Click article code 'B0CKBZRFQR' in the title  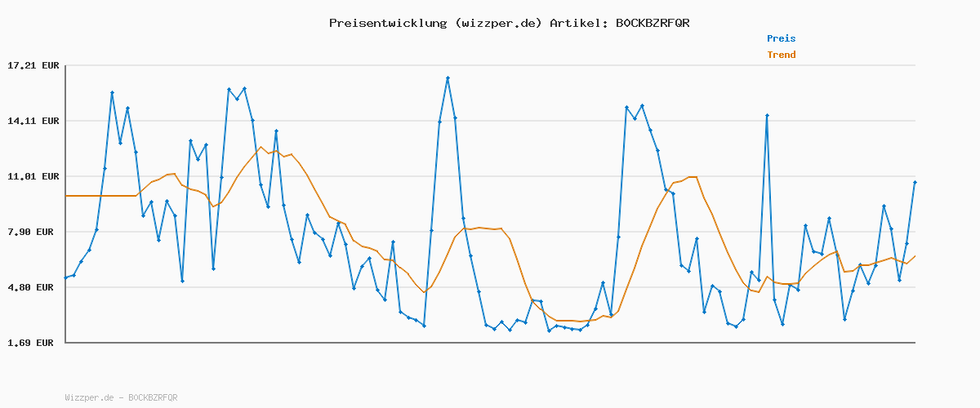pyautogui.click(x=653, y=23)
